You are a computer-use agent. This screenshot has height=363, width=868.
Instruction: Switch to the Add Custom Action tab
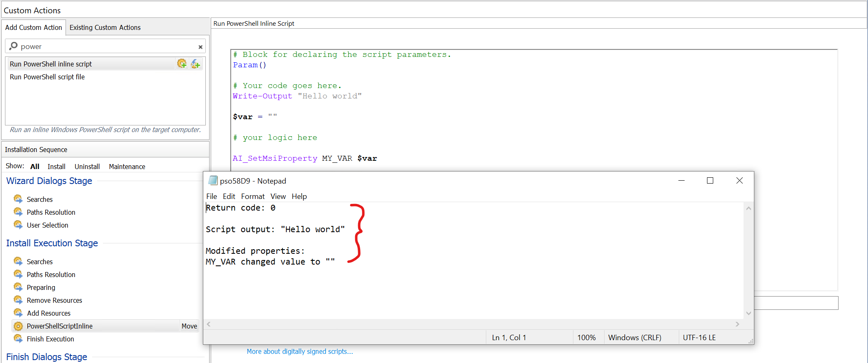point(34,27)
